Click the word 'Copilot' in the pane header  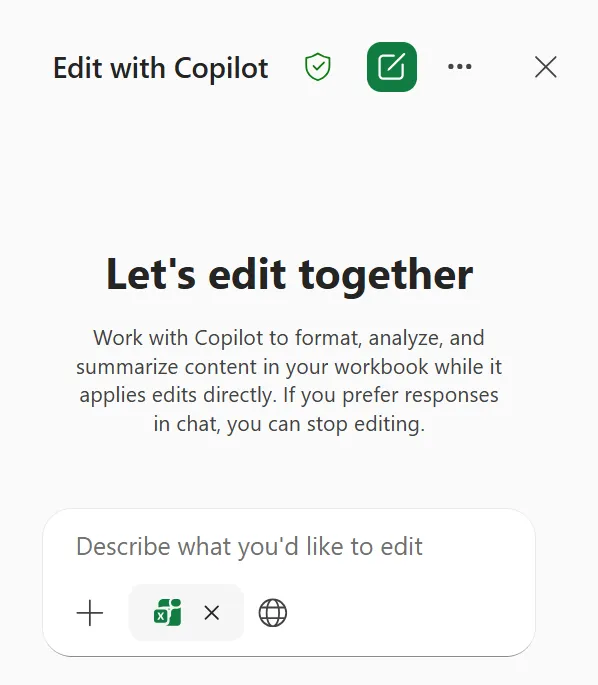coord(221,69)
